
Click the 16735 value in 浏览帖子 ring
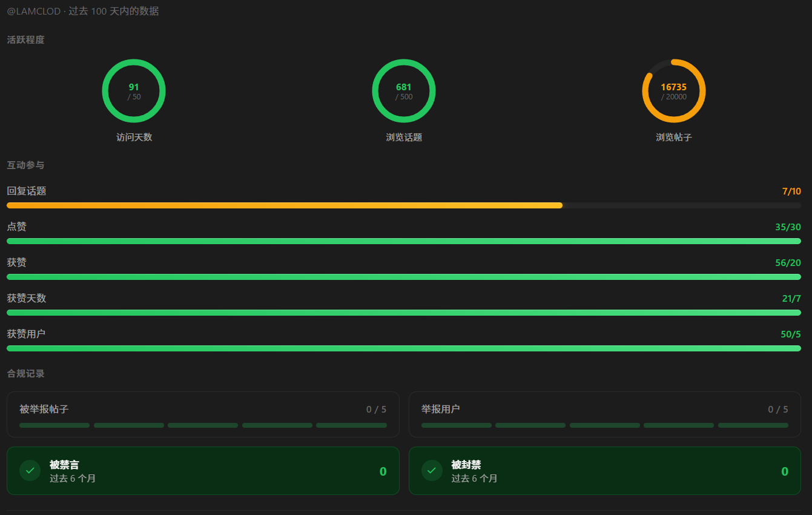click(x=674, y=87)
